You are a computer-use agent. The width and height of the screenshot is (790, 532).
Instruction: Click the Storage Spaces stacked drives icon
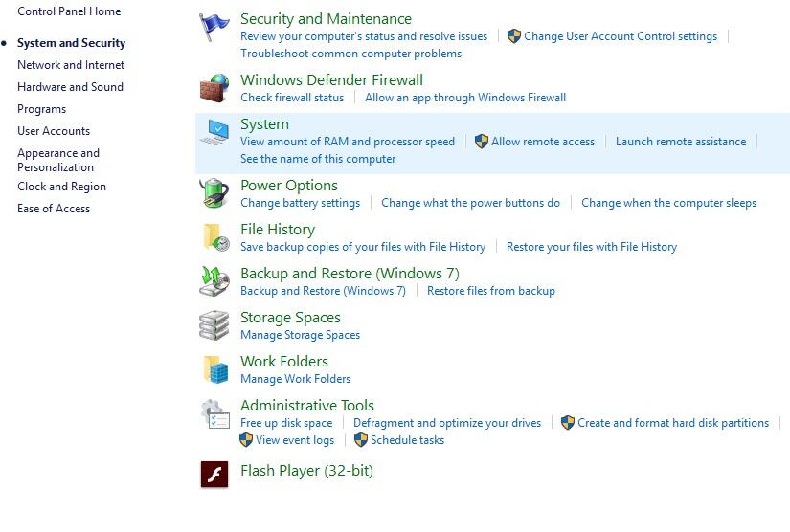(214, 325)
